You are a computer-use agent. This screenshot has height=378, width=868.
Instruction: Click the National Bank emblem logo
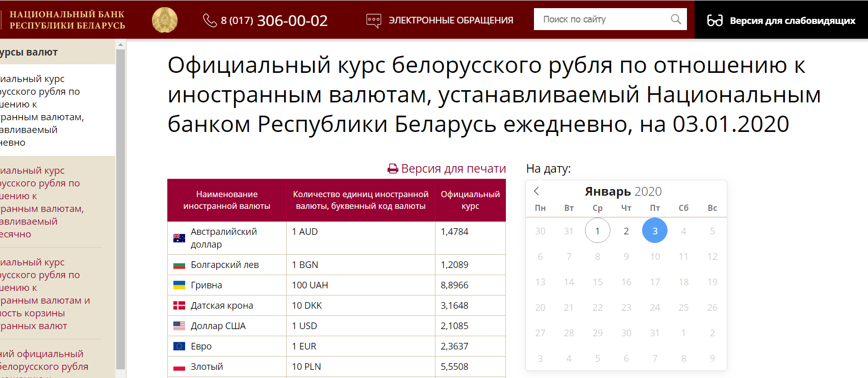pos(165,20)
